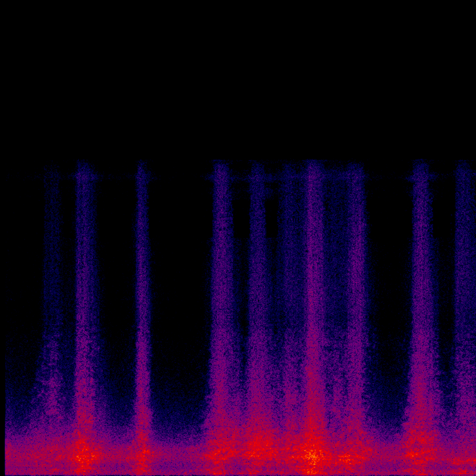Screen dimensions: 476x476
Task: Click the faint first vertical burst on the left
Action: click(53, 279)
